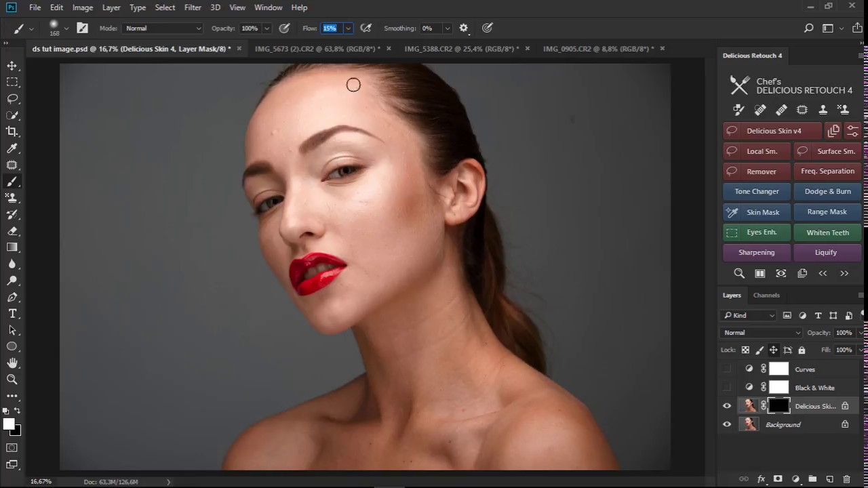Screen dimensions: 868x488
Task: Expand the layer blend mode dropdown
Action: [761, 333]
